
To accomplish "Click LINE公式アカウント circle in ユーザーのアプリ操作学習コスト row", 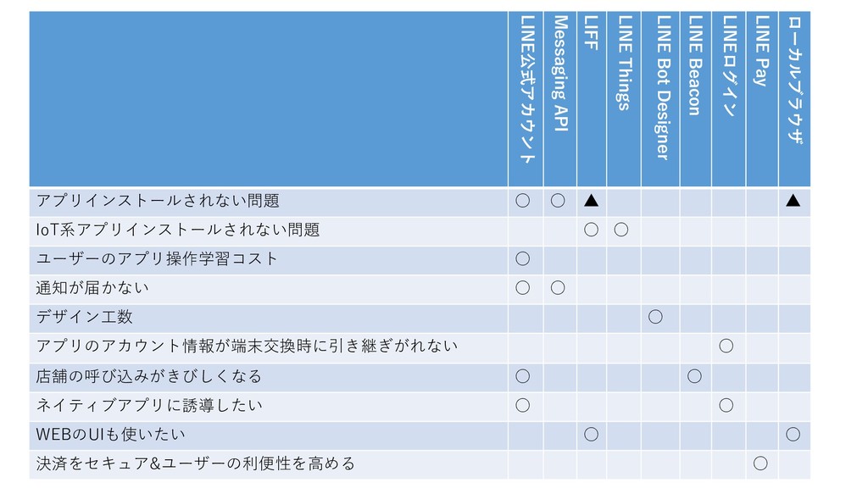I will coord(522,258).
